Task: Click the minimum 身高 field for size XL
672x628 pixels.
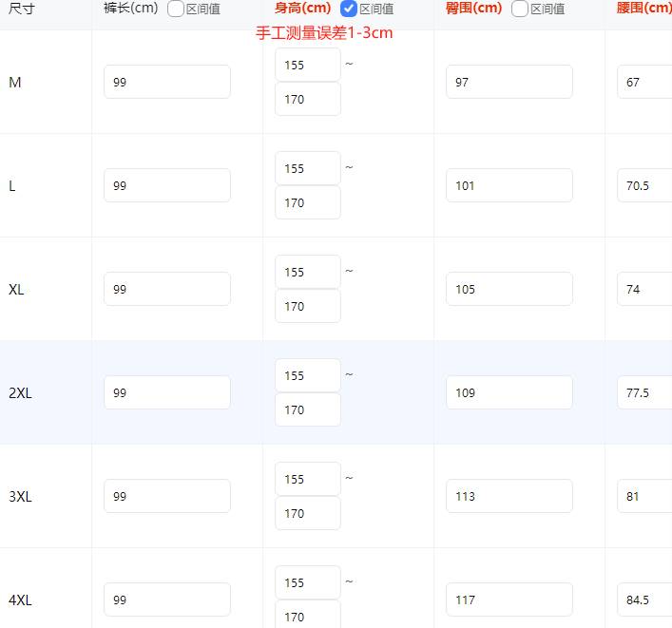Action: click(307, 272)
